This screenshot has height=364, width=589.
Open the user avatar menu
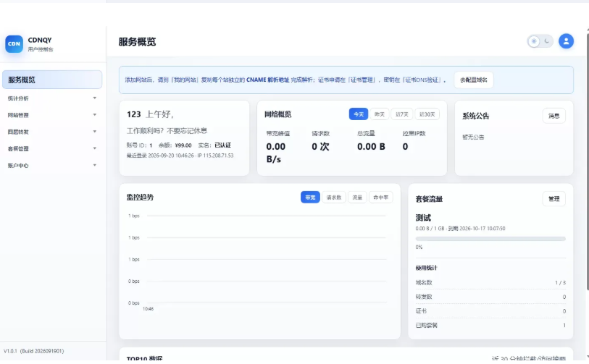[x=566, y=41]
